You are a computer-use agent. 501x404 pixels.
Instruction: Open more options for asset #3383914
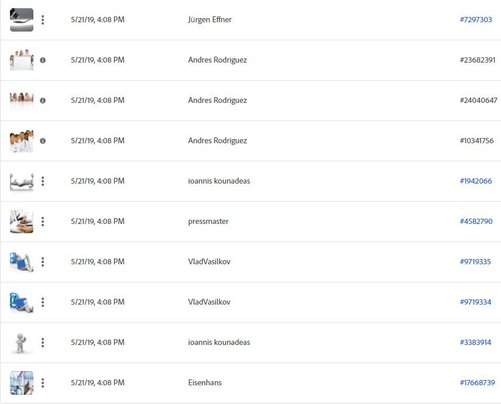pos(43,343)
